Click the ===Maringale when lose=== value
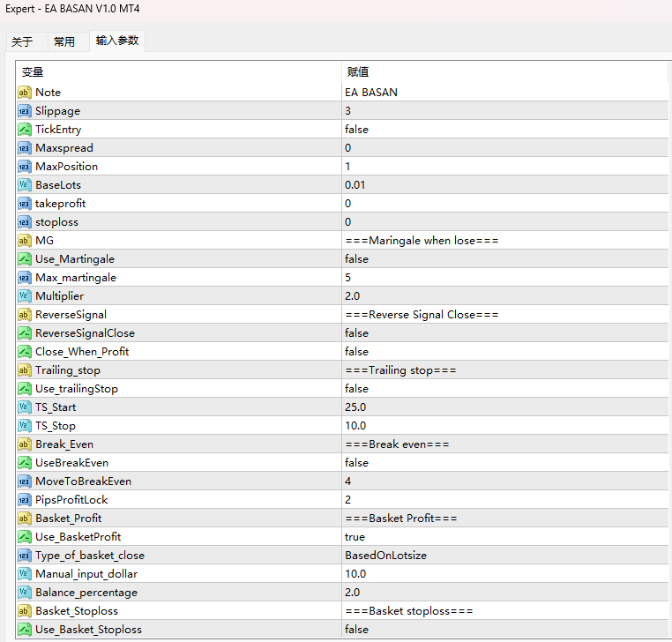The height and width of the screenshot is (642, 672). point(422,241)
